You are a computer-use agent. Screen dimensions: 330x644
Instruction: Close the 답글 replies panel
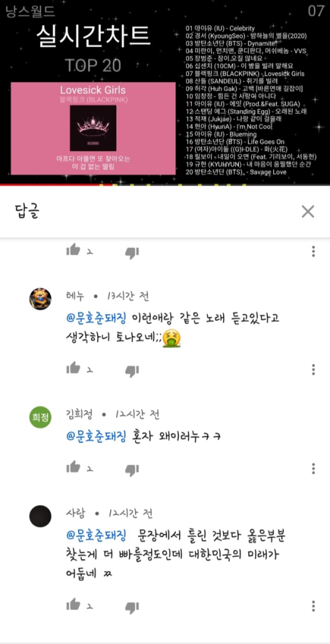point(308,211)
